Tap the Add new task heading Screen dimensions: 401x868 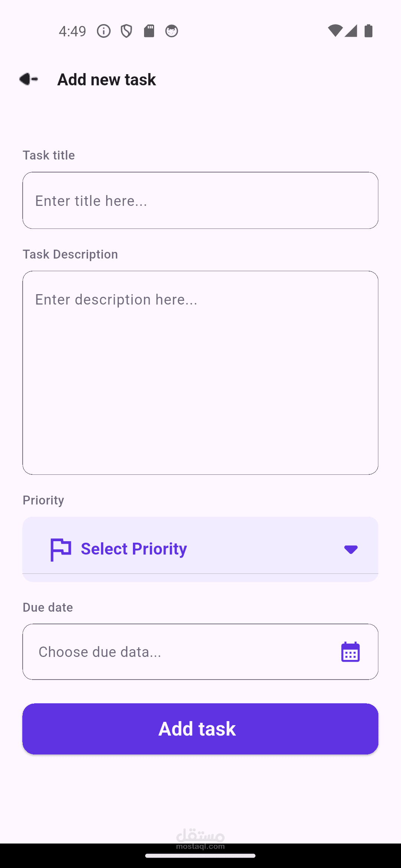107,79
